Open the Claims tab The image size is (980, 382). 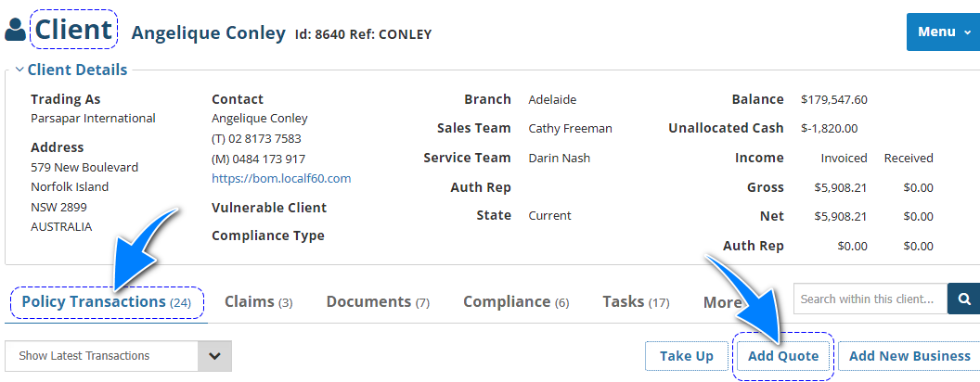[x=258, y=302]
